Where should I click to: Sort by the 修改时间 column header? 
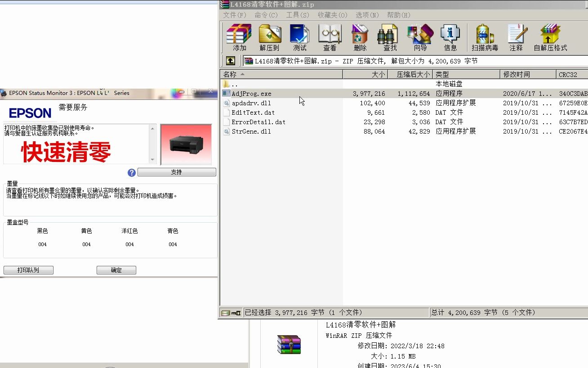coord(528,74)
